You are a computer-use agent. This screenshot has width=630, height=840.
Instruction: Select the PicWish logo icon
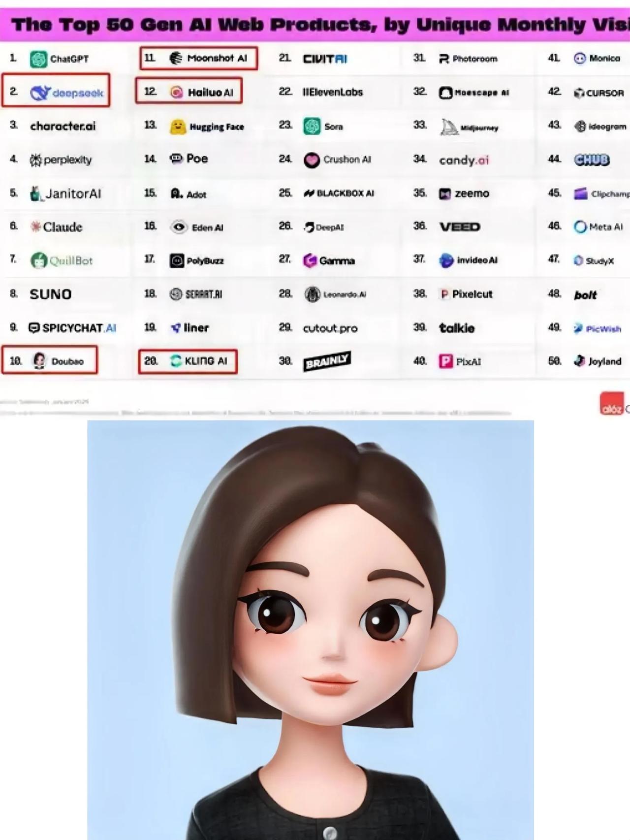[x=578, y=328]
